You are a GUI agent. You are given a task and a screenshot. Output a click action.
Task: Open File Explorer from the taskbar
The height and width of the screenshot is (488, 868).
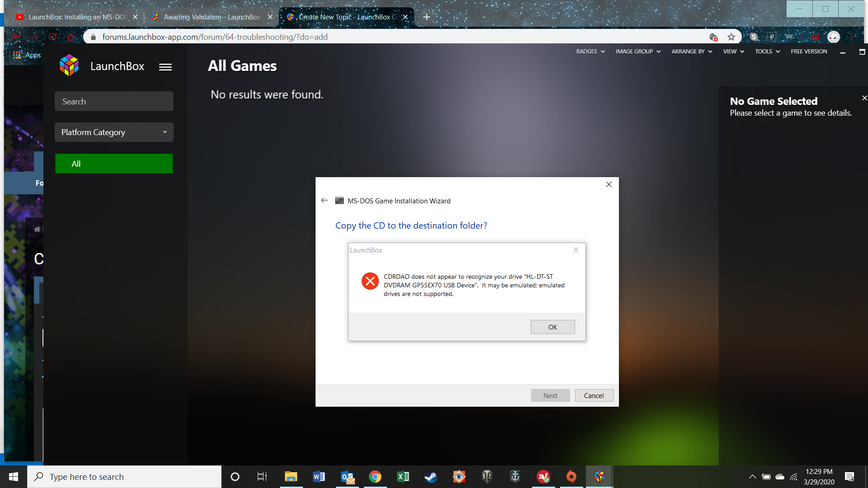click(291, 477)
